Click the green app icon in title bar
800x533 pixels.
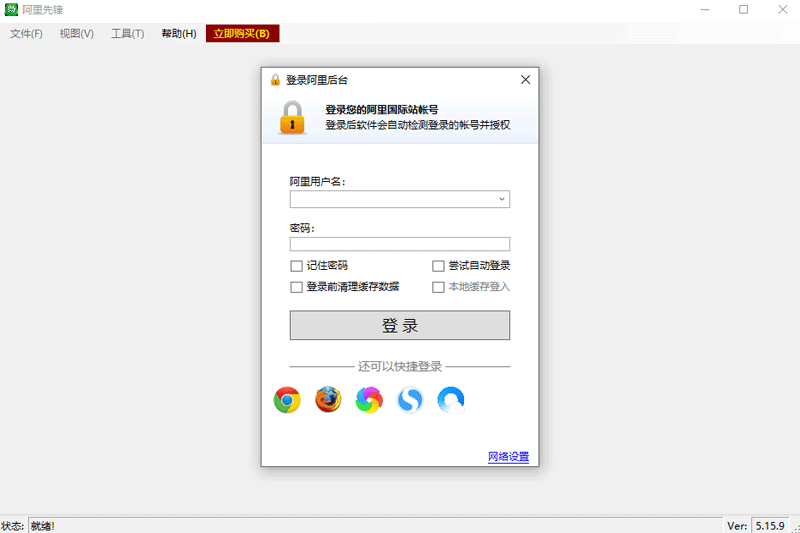click(11, 10)
